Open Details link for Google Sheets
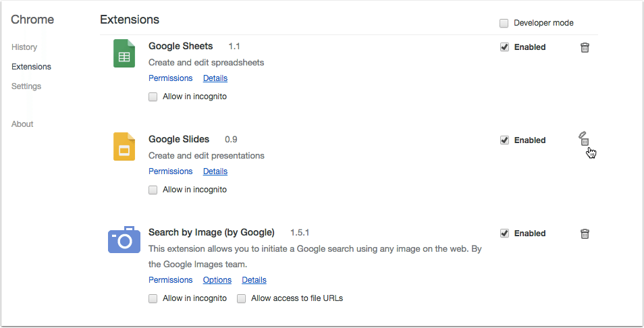The height and width of the screenshot is (328, 644). (215, 78)
